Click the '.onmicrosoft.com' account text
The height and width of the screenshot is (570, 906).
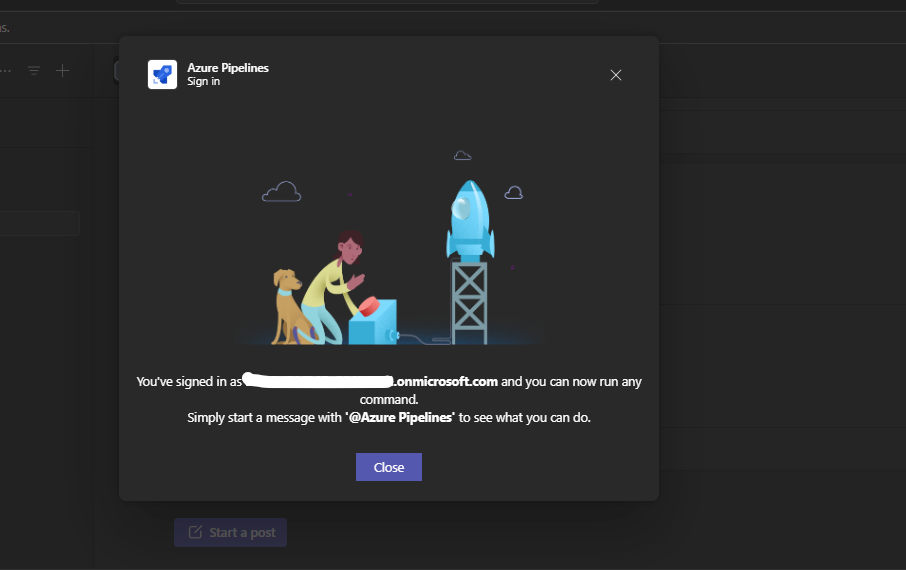(x=445, y=382)
